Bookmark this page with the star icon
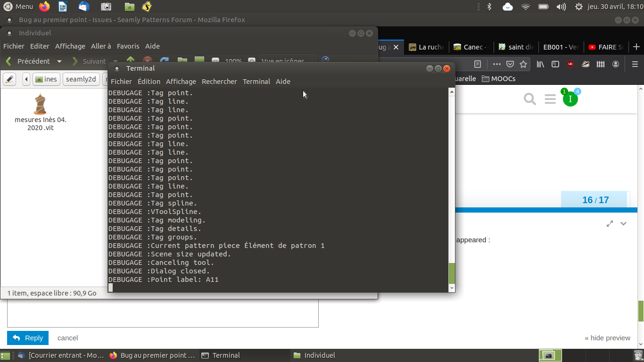Image resolution: width=644 pixels, height=362 pixels. tap(523, 64)
